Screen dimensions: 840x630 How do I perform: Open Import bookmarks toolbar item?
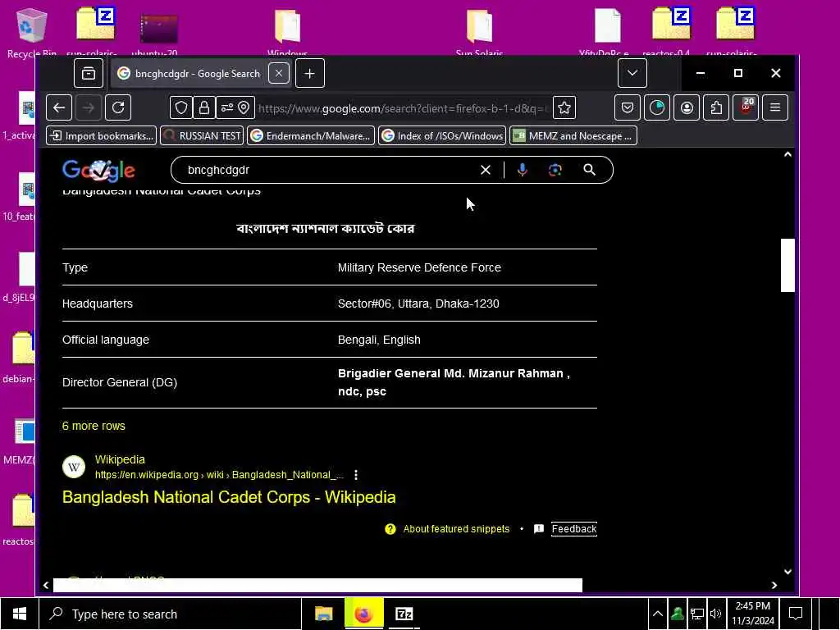(x=102, y=136)
